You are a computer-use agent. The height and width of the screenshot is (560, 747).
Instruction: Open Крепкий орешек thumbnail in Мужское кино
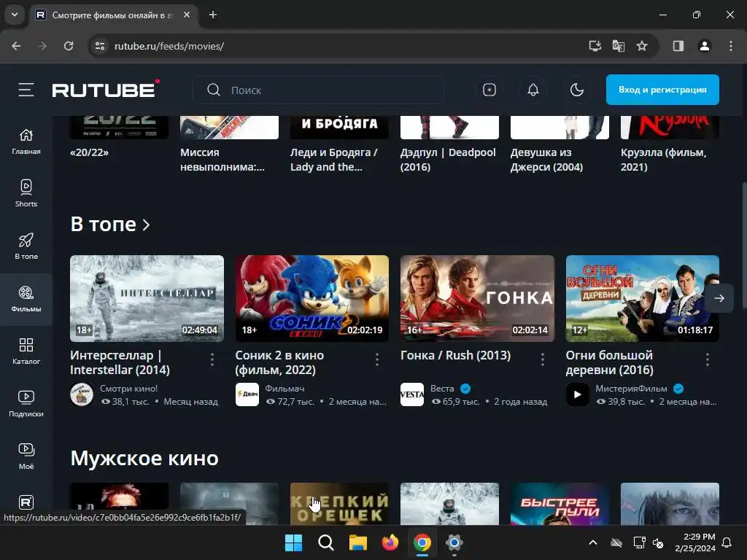coord(340,504)
